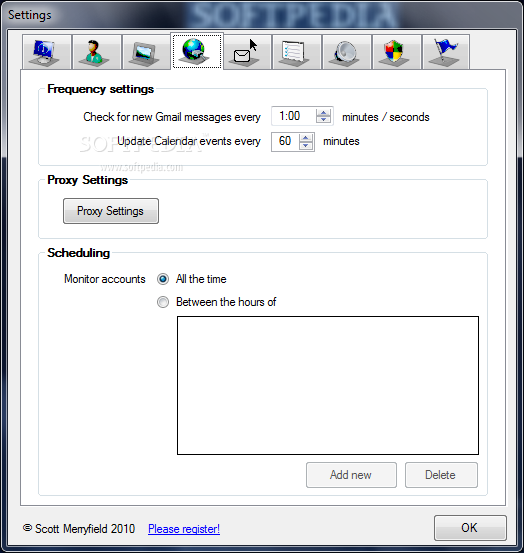Viewport: 524px width, 553px height.
Task: Increase Gmail check interval with up arrow
Action: (x=323, y=113)
